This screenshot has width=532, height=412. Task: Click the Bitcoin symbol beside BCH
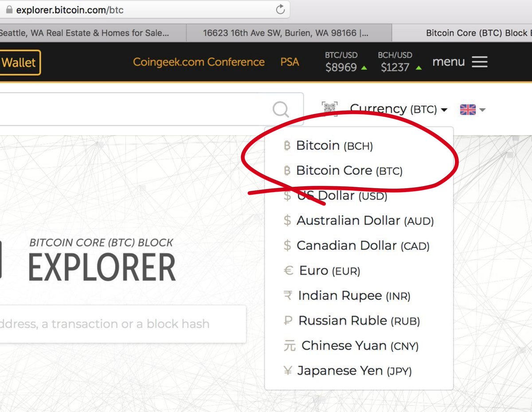[x=287, y=145]
